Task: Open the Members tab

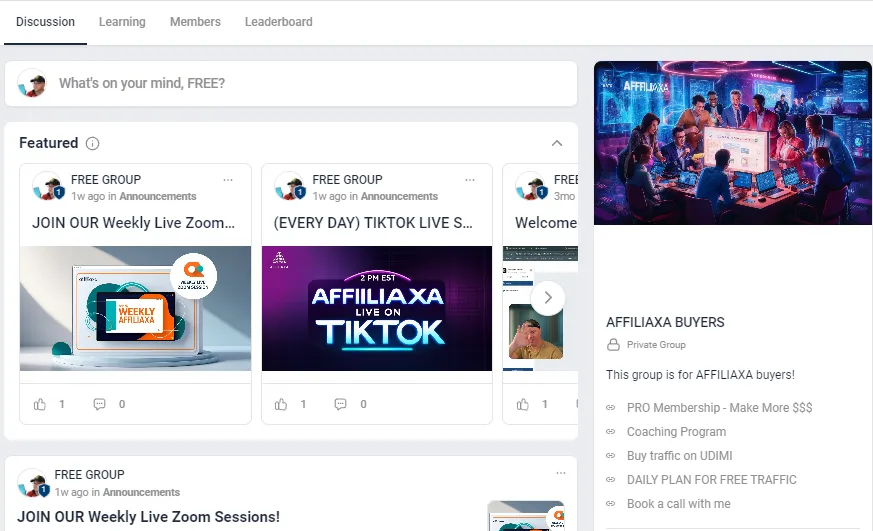Action: 195,22
